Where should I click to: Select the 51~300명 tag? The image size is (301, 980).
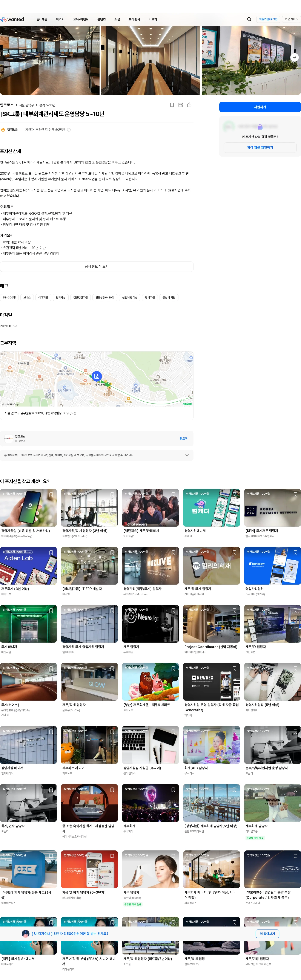pyautogui.click(x=9, y=298)
